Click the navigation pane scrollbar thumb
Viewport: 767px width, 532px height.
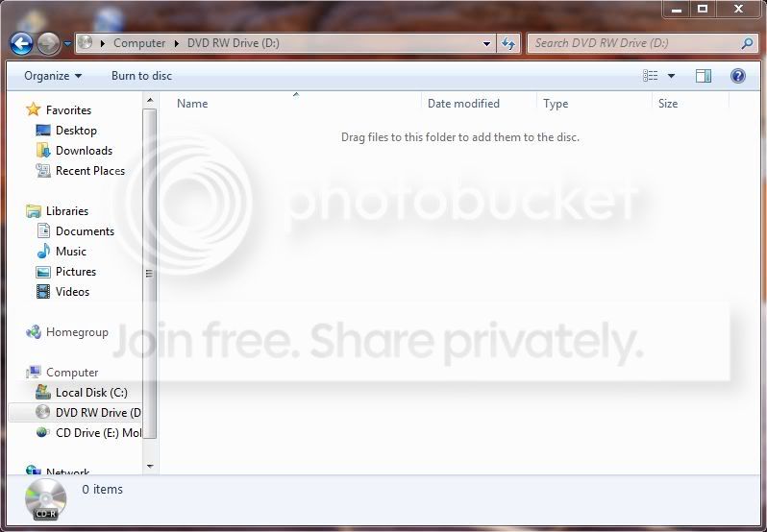pyautogui.click(x=150, y=274)
